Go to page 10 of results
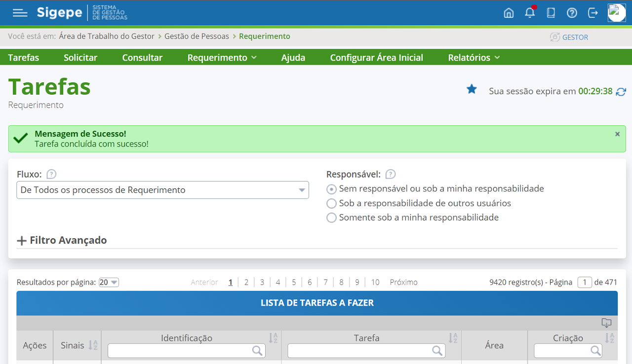632x364 pixels. (375, 283)
